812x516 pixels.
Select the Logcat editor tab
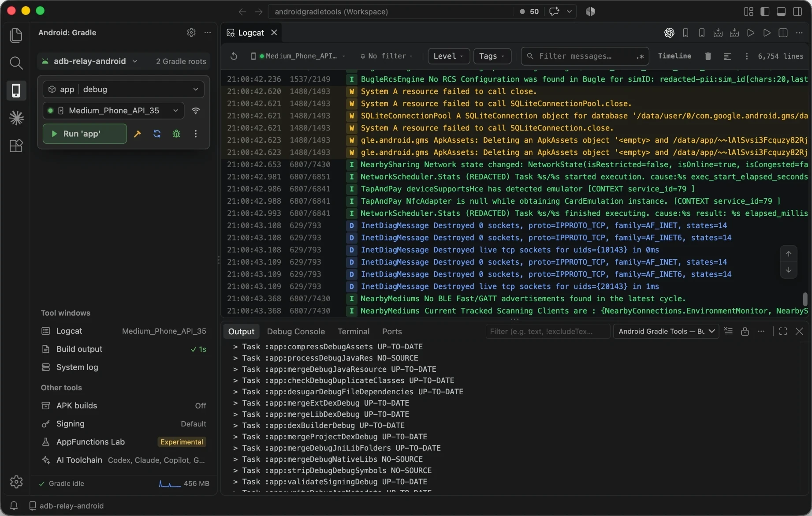tap(251, 33)
